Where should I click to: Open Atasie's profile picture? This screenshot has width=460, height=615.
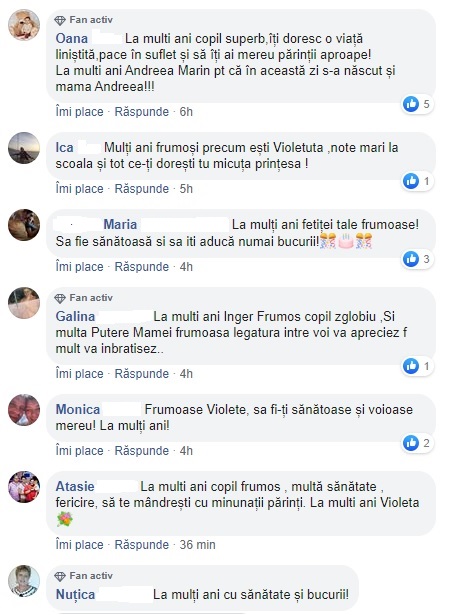tap(24, 487)
